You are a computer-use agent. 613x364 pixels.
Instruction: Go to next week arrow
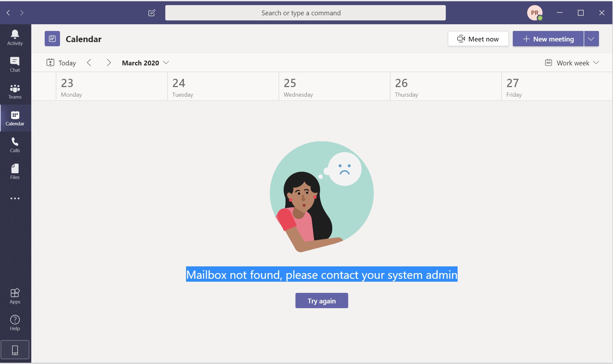108,63
